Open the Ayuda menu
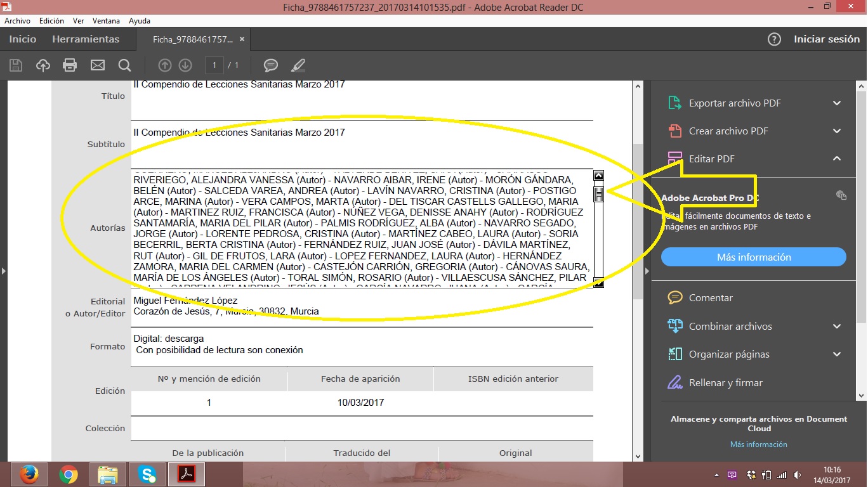 (140, 21)
